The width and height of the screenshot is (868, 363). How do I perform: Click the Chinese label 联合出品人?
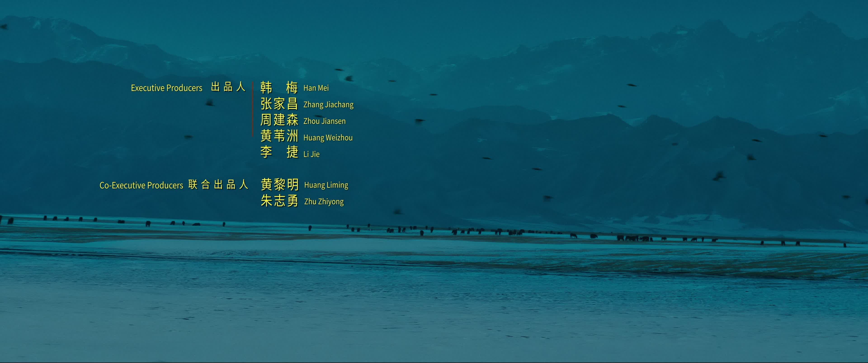(x=218, y=184)
